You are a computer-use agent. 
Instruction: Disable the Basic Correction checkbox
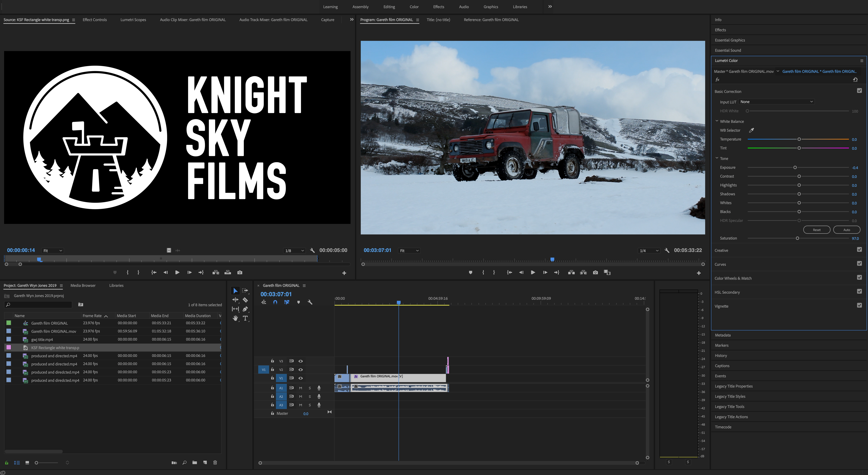[x=859, y=91]
